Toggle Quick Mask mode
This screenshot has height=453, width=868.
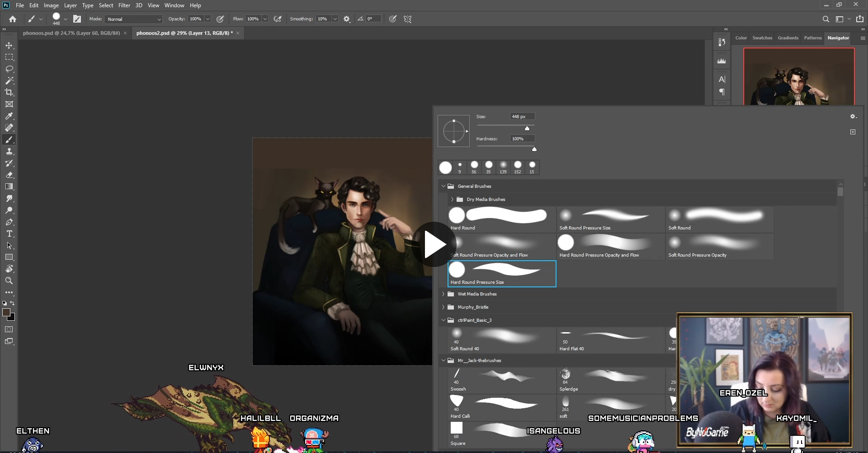(9, 329)
